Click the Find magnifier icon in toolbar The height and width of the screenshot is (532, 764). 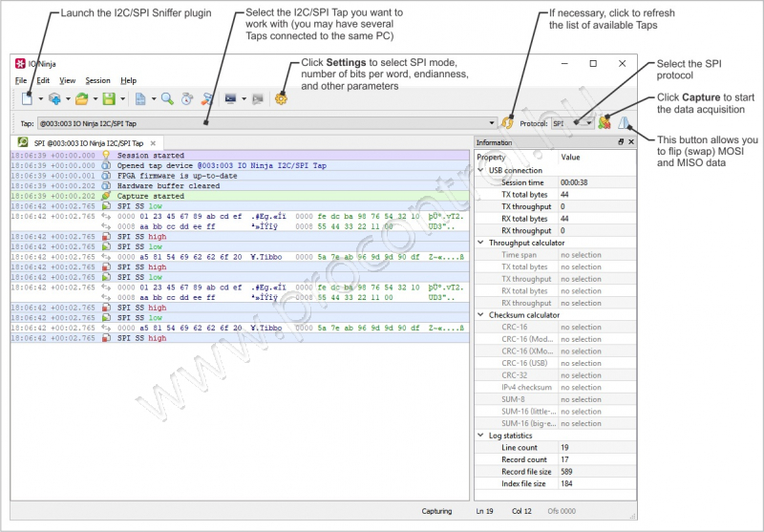(x=167, y=98)
